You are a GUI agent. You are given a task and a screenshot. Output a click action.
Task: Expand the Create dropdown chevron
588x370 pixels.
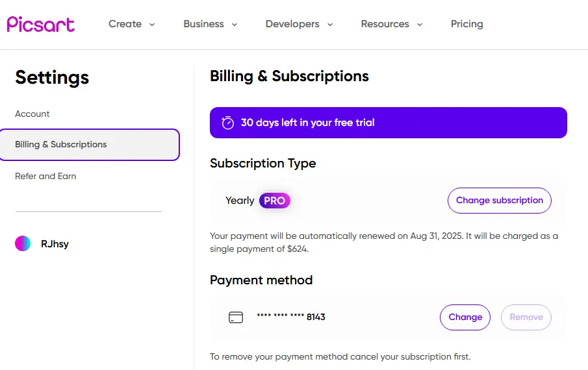tap(152, 25)
